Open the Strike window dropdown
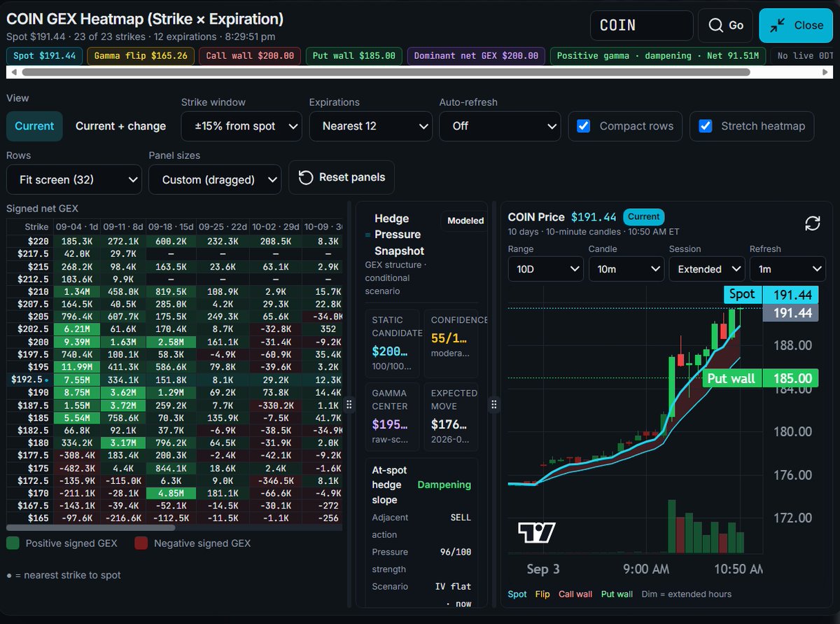Viewport: 840px width, 624px height. [x=241, y=126]
